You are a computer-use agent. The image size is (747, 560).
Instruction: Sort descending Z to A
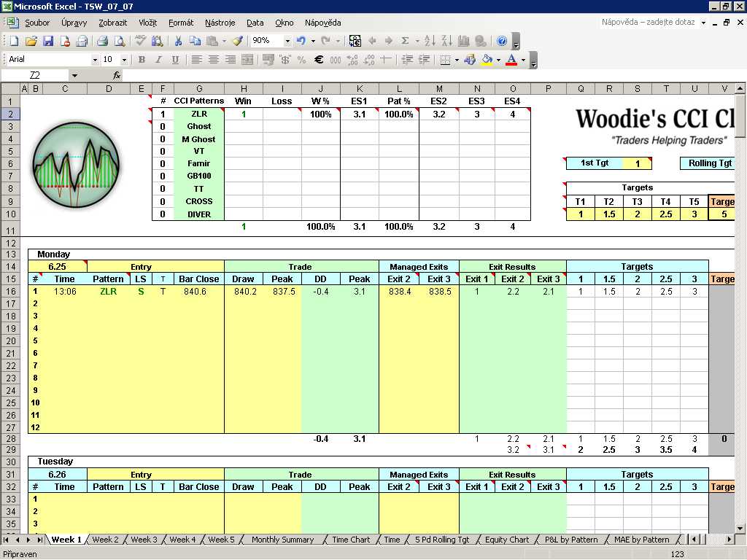tap(446, 41)
